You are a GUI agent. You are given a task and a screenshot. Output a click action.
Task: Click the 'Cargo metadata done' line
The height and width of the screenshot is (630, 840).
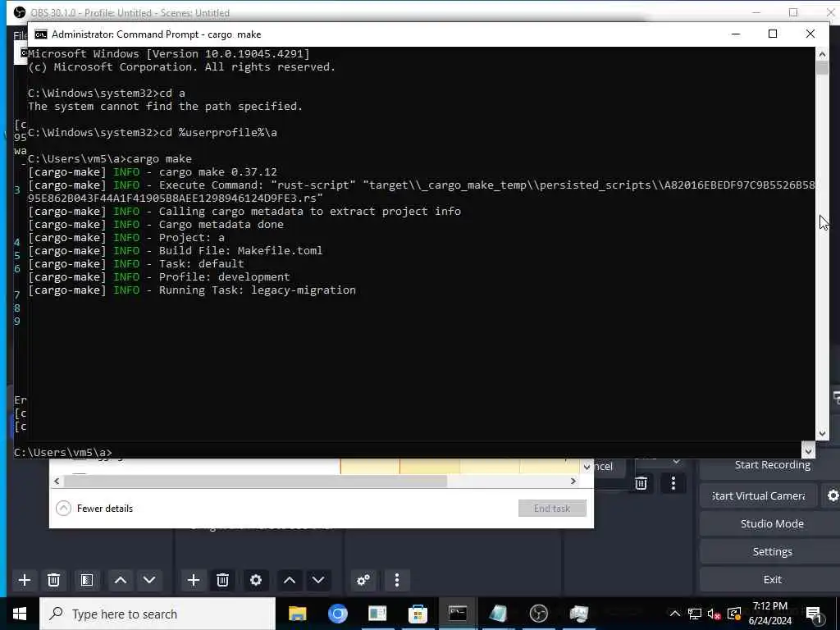pos(156,225)
